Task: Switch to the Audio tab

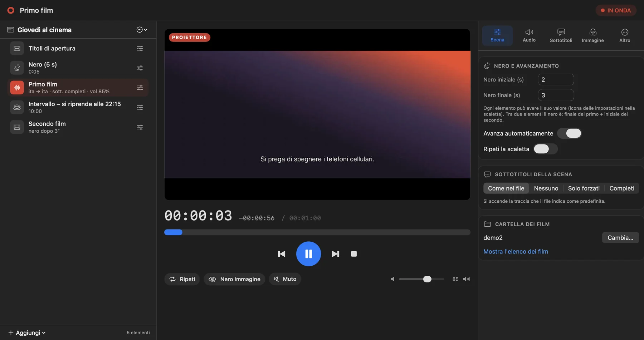Action: 529,35
